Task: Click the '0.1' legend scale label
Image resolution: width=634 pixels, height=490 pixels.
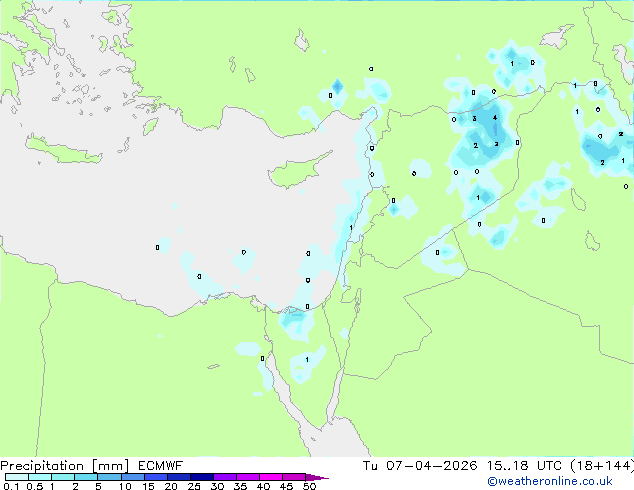Action: pyautogui.click(x=11, y=486)
